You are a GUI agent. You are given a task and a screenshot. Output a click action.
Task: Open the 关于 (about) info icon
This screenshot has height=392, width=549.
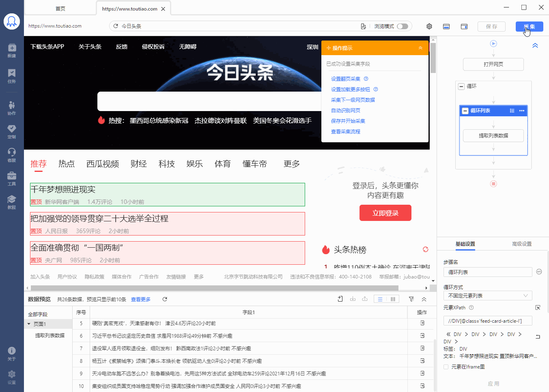pos(12,353)
